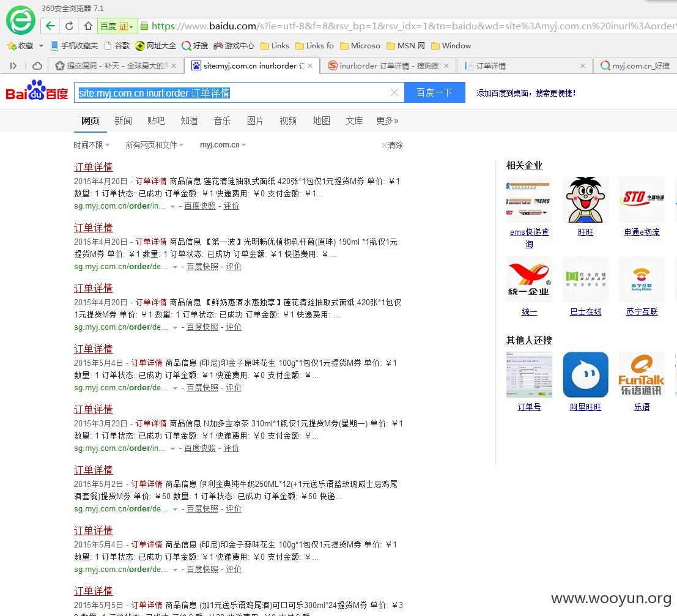The image size is (677, 616).
Task: Select the 贴吧 search category
Action: coord(156,121)
